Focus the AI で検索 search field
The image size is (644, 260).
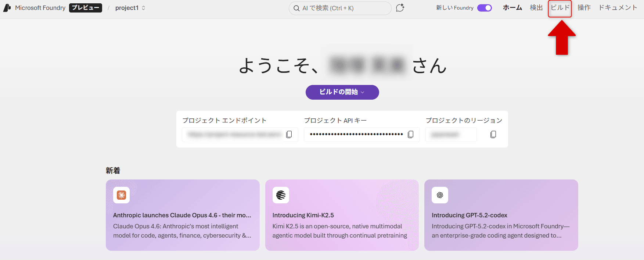point(340,8)
